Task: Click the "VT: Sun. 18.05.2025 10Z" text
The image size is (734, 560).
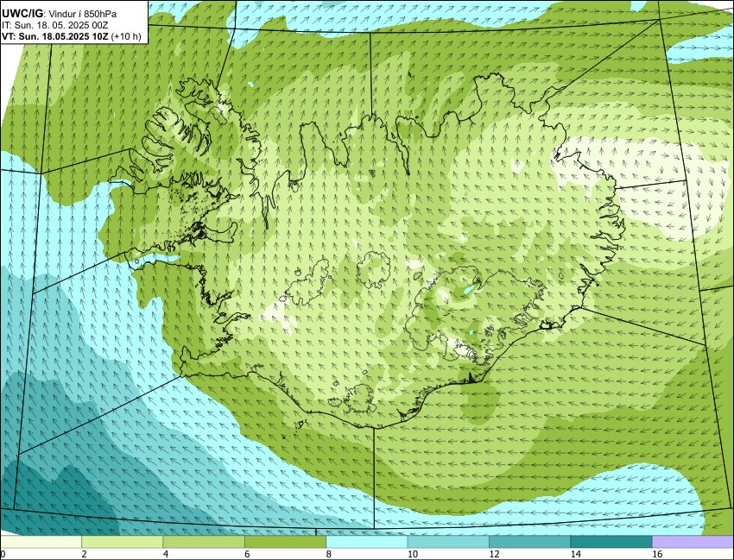Action: click(x=54, y=37)
